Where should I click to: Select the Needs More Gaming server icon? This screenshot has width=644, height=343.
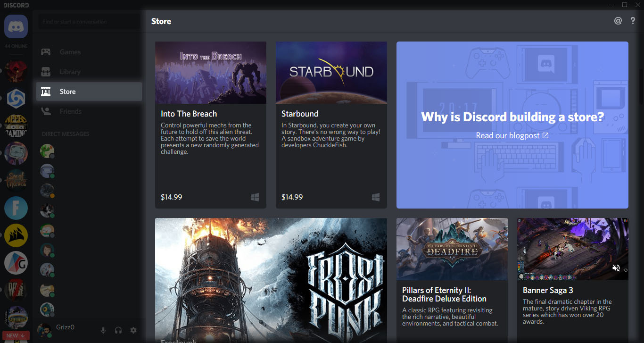pos(16,125)
